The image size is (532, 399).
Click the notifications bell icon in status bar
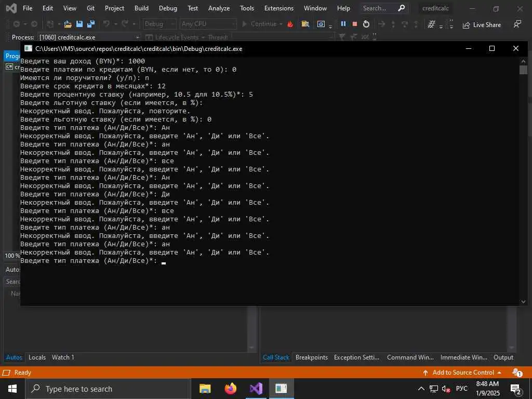pyautogui.click(x=517, y=373)
